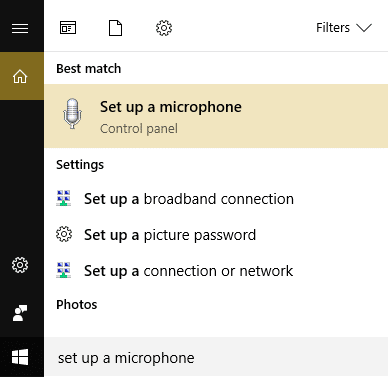
Task: Open the Set up a microphone result
Action: point(216,116)
